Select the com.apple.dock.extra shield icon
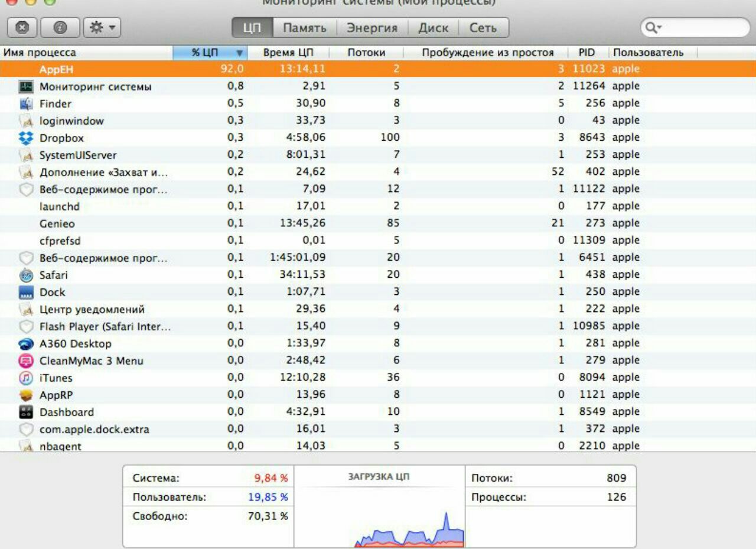Screen dimensions: 756x549 [26, 430]
